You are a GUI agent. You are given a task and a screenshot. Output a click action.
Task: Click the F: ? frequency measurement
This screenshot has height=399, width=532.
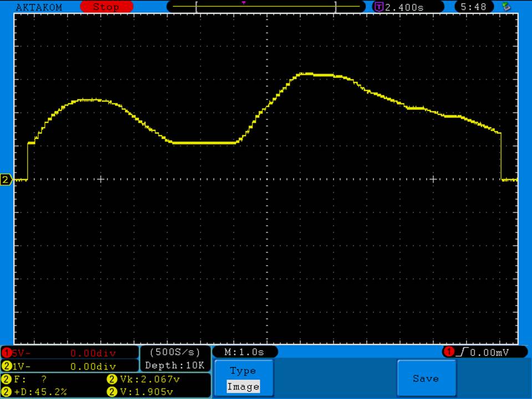[x=30, y=379]
